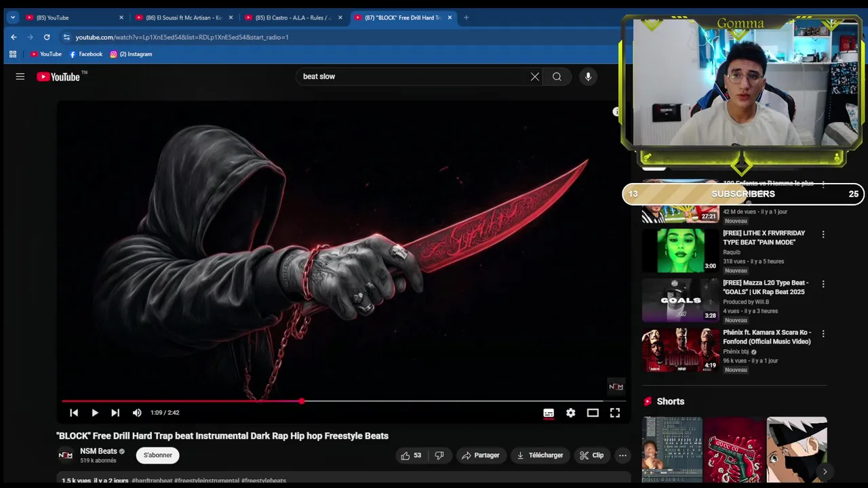868x488 pixels.
Task: Start voice search with microphone icon
Action: point(588,77)
